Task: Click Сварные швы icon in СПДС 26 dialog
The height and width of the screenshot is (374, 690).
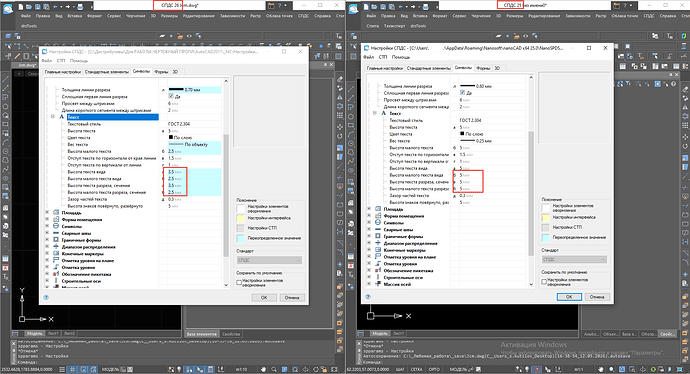Action: pyautogui.click(x=56, y=233)
